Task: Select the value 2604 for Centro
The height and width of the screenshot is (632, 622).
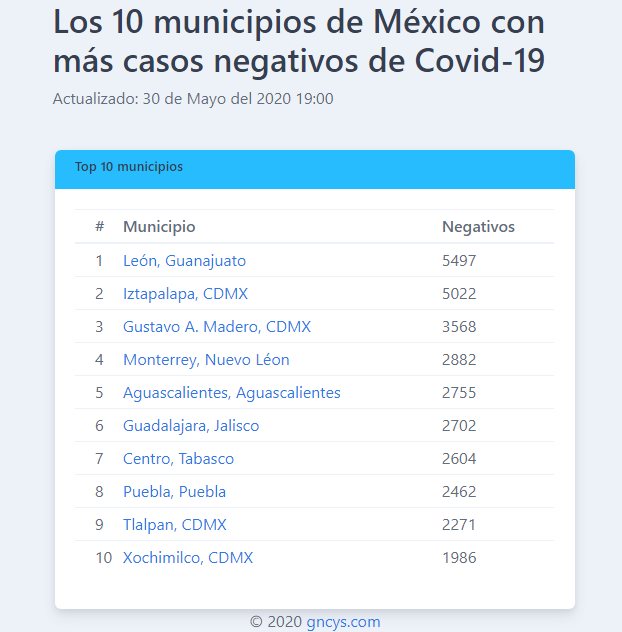Action: [459, 459]
